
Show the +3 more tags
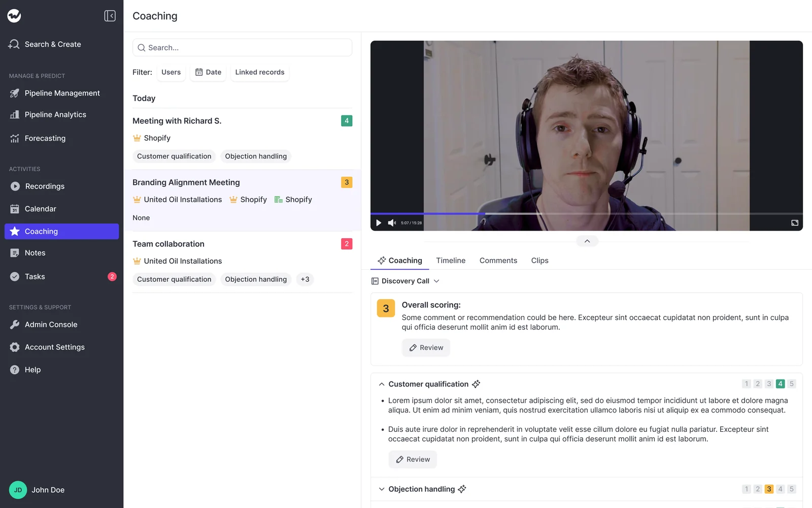coord(305,279)
